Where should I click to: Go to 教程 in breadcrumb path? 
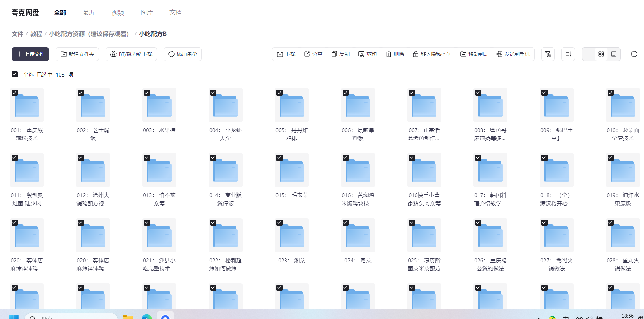tap(36, 34)
